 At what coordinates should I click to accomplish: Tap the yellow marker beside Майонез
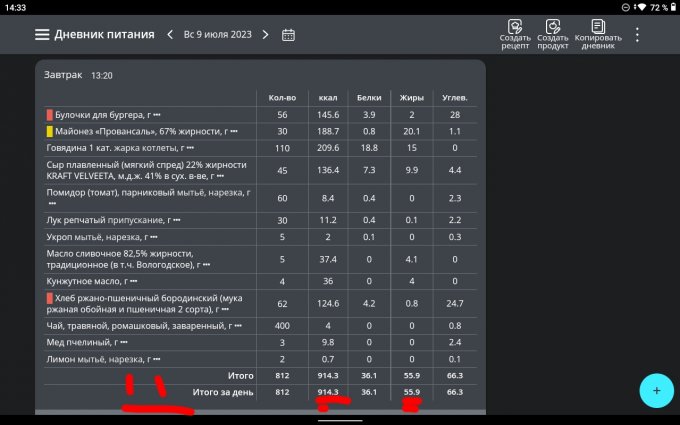tap(49, 131)
